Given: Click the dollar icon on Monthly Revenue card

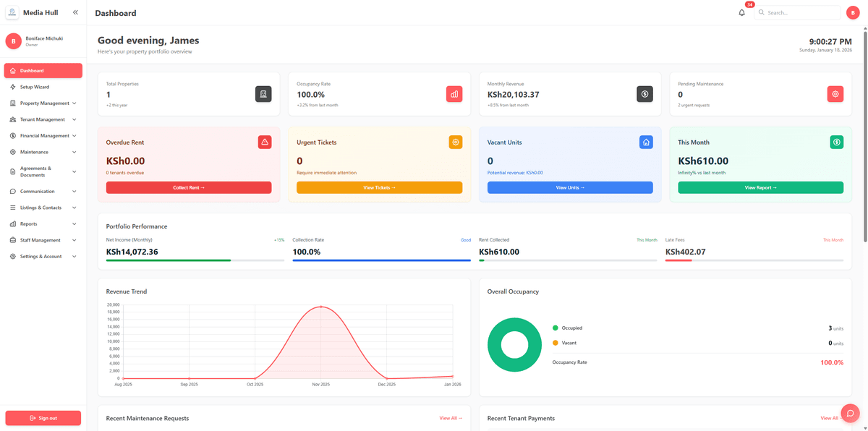Looking at the screenshot, I should point(644,93).
